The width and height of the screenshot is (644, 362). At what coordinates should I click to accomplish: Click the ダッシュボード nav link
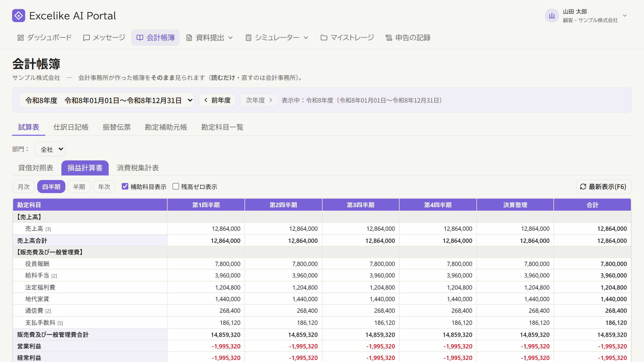click(44, 38)
